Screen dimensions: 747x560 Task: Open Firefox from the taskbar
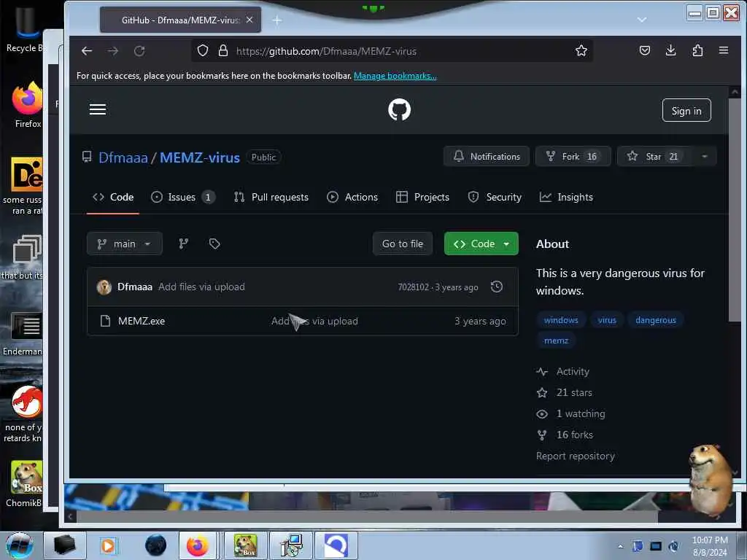(x=197, y=545)
